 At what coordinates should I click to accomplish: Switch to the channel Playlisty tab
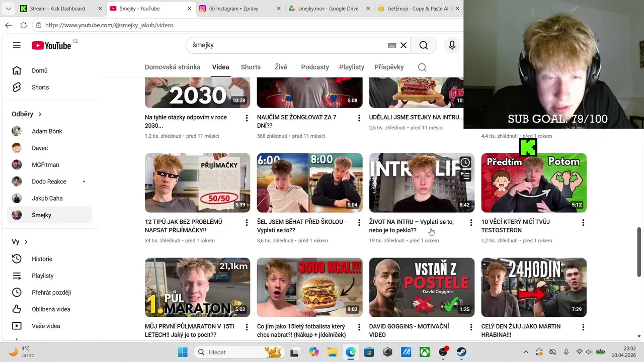point(352,67)
